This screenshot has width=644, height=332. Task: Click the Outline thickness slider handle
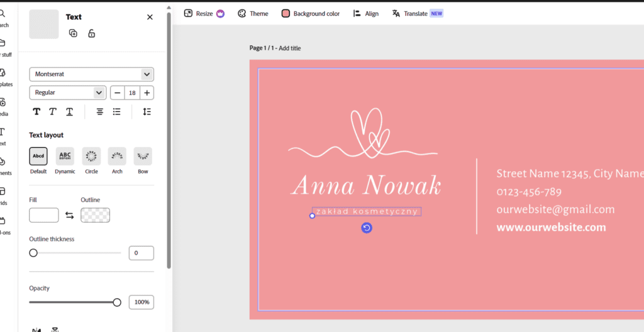coord(33,253)
